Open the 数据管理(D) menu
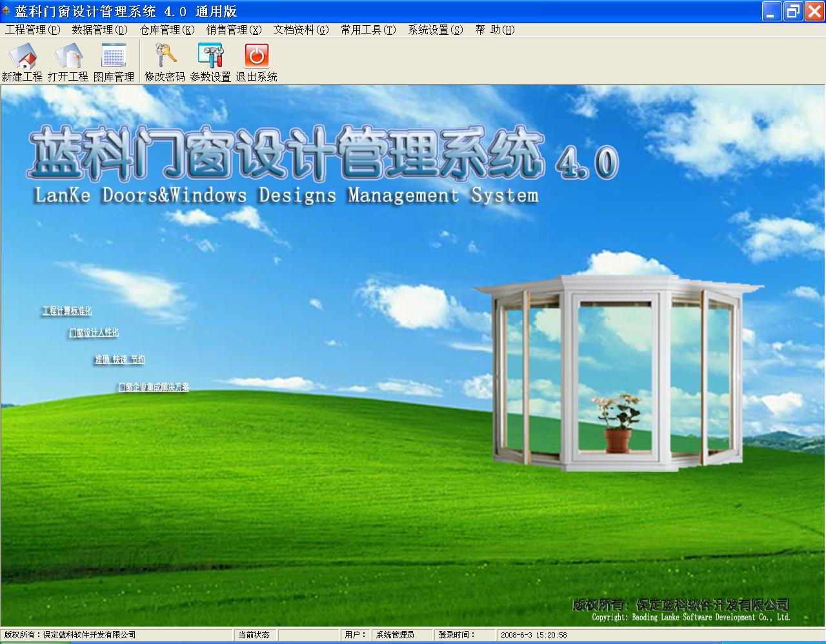The height and width of the screenshot is (644, 826). (100, 30)
